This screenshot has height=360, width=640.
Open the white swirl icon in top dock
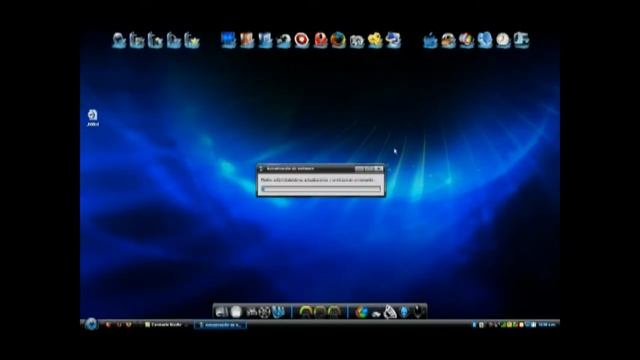283,41
